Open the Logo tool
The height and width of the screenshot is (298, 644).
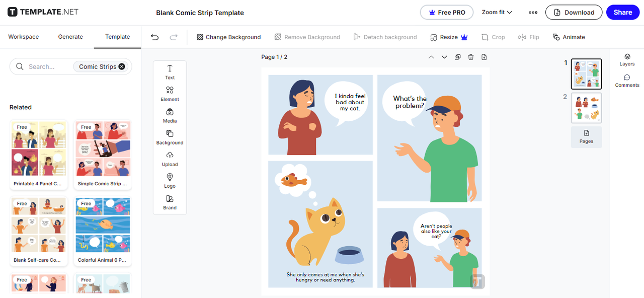170,181
